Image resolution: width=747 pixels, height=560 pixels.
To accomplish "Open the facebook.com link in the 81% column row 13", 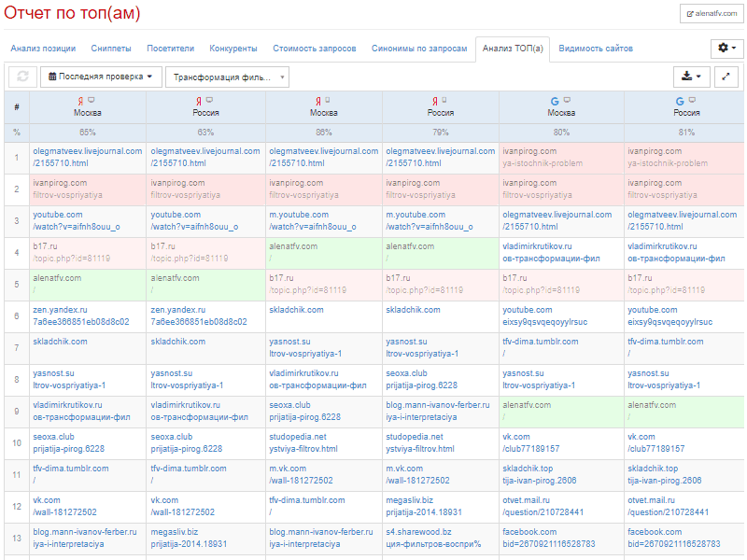I will pos(674,539).
